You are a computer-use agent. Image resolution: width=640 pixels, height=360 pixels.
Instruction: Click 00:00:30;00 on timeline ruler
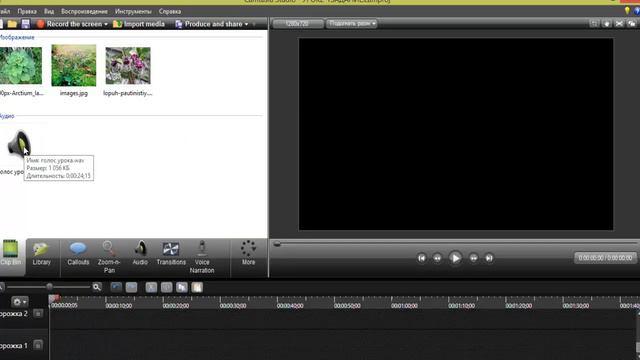click(233, 306)
